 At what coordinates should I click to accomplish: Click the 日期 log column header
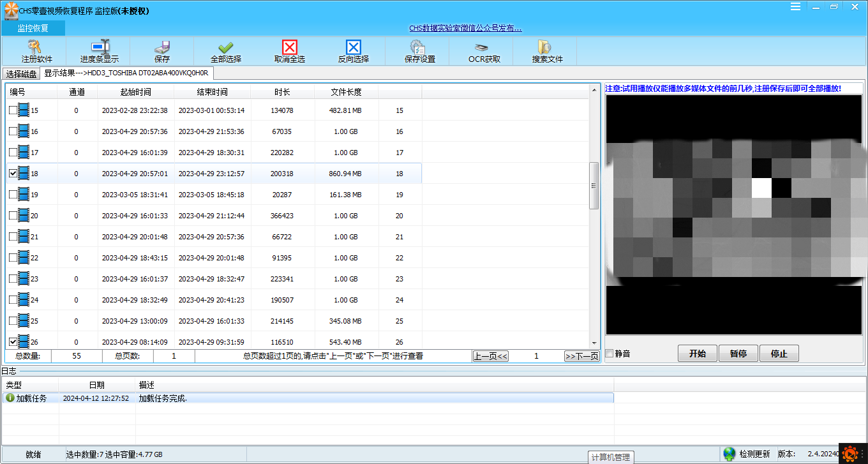tap(97, 385)
